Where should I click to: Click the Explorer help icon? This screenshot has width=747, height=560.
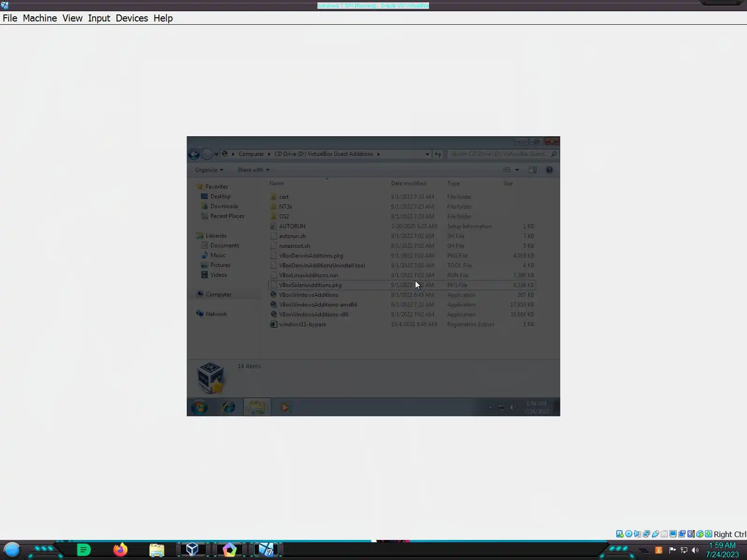550,170
